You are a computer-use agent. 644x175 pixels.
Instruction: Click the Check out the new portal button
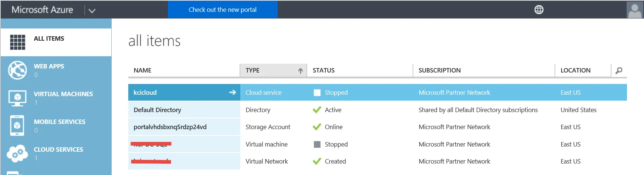[x=223, y=10]
